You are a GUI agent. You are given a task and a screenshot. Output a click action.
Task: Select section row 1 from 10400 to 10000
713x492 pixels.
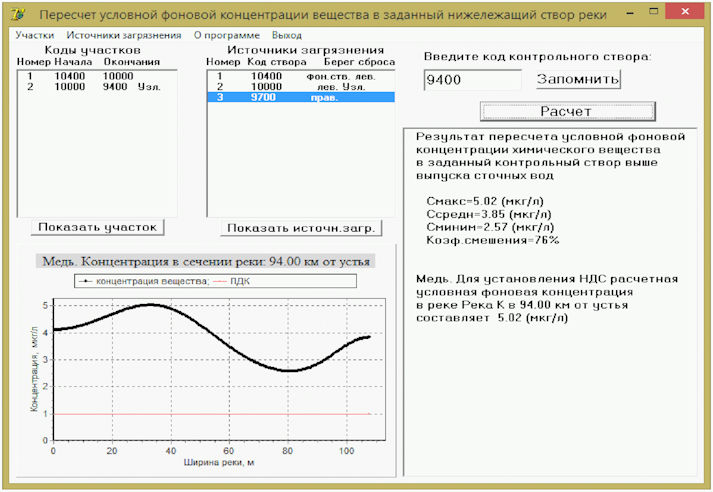coord(96,76)
